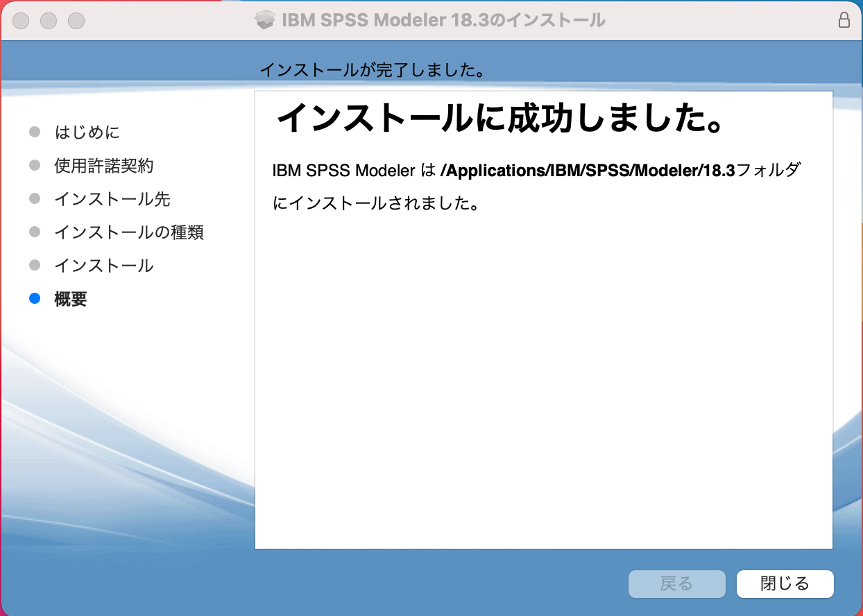Select the インストール先 step
The height and width of the screenshot is (616, 863).
click(112, 199)
